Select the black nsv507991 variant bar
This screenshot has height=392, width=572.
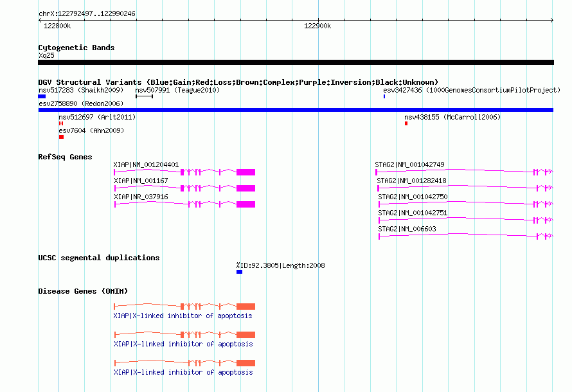[144, 96]
